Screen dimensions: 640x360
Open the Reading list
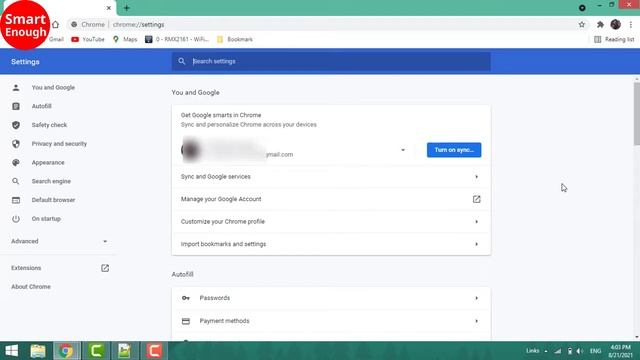614,39
